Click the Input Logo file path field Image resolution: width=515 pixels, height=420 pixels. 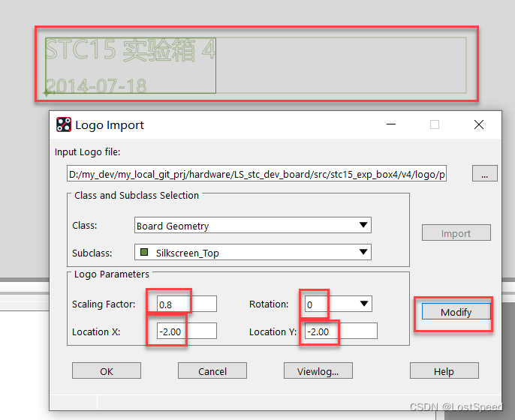[257, 174]
